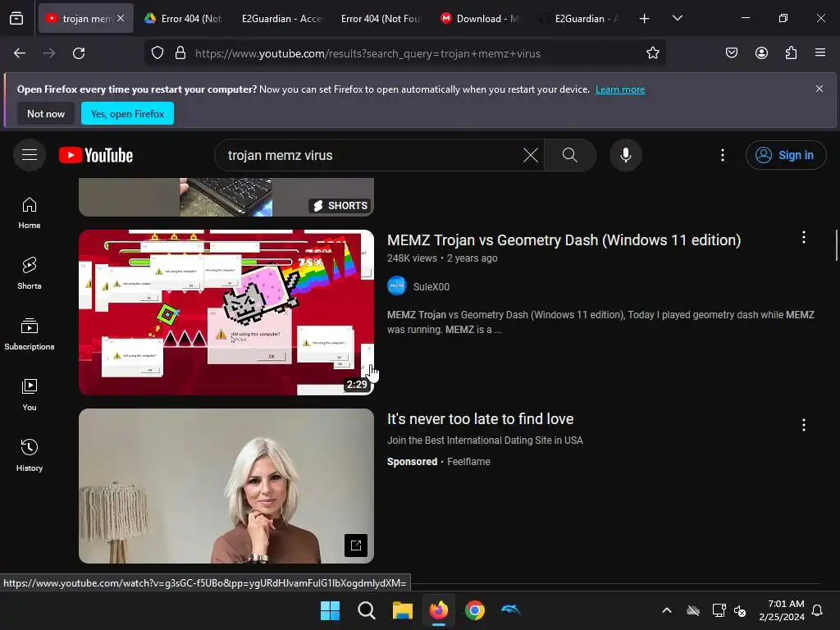The image size is (840, 630).
Task: View site security padlock info
Action: click(x=180, y=53)
